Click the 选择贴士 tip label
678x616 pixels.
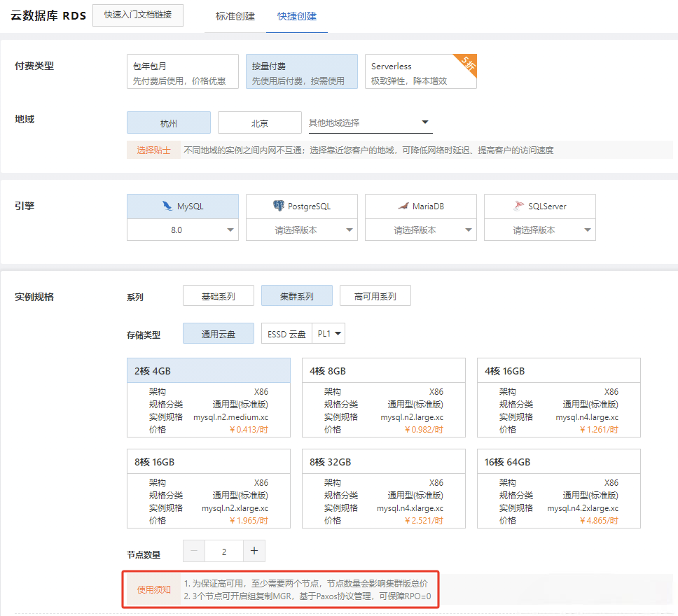point(153,150)
